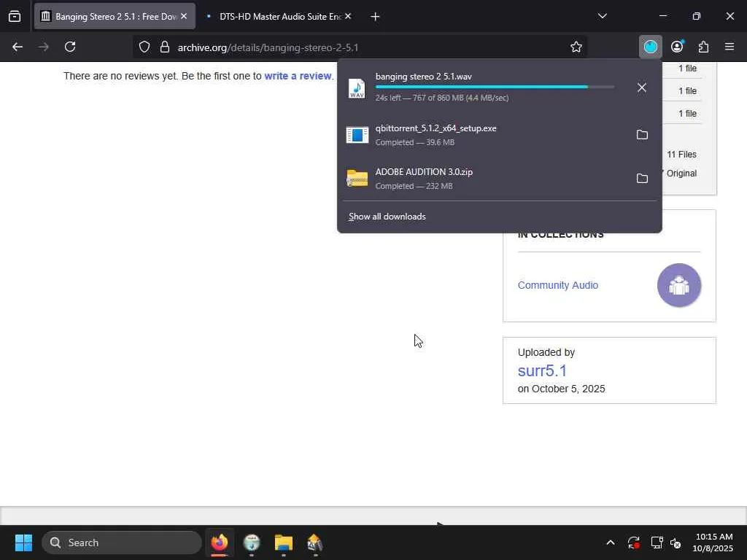Click banging stereo 2 5.1.wav progress bar
This screenshot has height=560, width=747.
coord(495,87)
